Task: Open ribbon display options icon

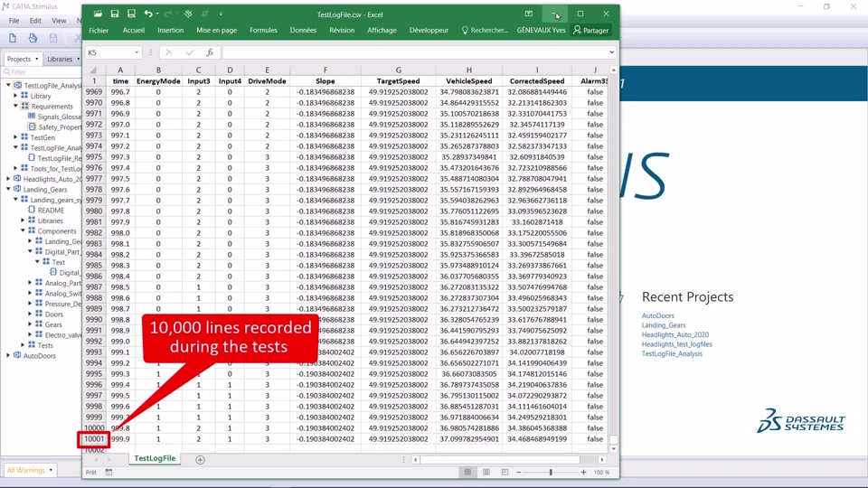Action: click(529, 14)
